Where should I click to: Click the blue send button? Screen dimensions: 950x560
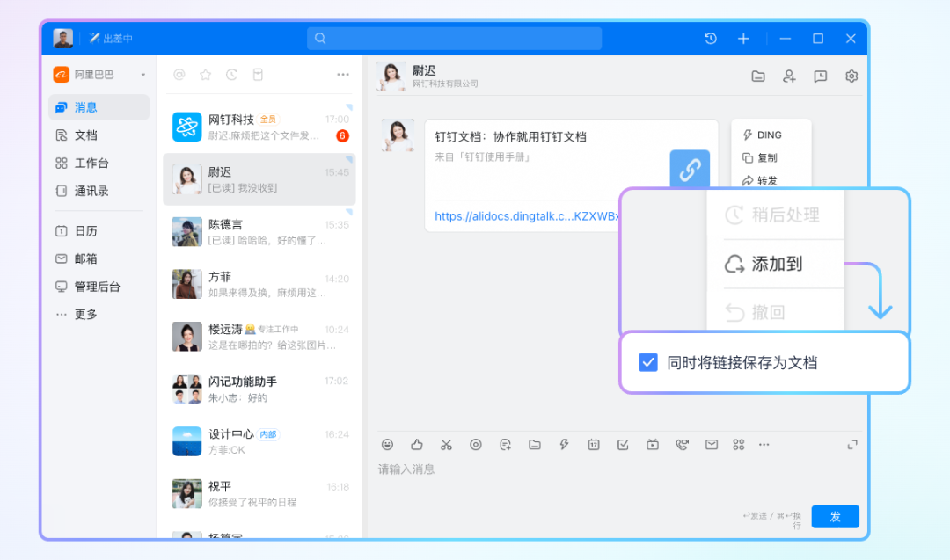tap(834, 517)
